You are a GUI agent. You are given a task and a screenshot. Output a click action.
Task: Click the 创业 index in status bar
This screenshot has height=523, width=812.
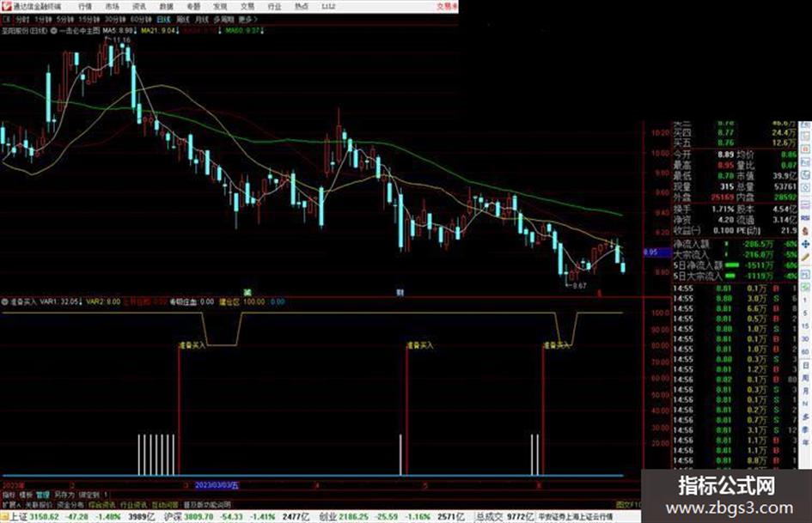click(327, 517)
